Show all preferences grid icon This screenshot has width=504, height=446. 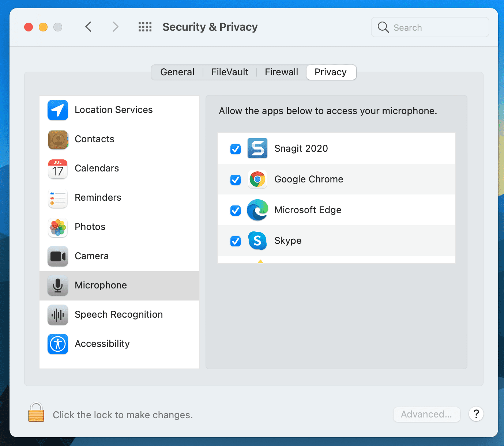click(145, 27)
